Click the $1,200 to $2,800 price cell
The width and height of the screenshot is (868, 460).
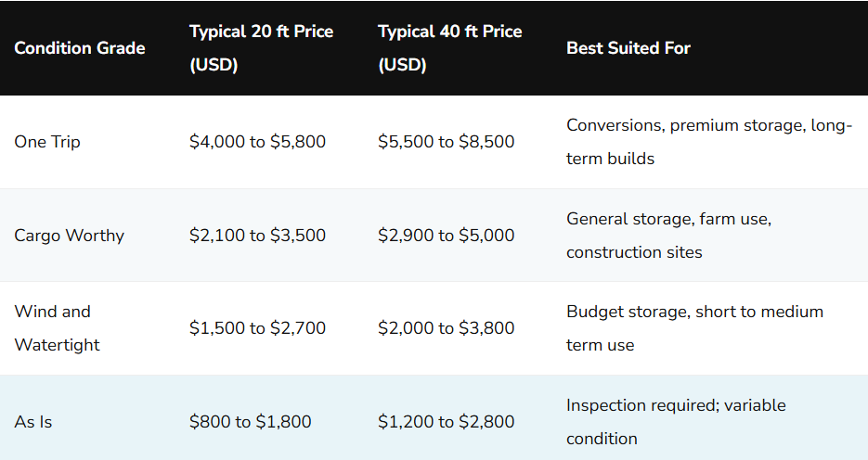446,422
